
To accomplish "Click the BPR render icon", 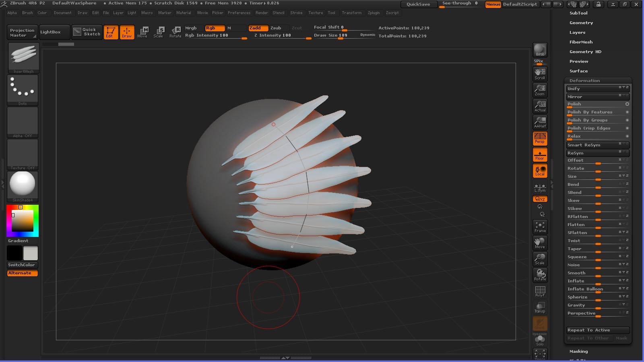I will tap(540, 50).
